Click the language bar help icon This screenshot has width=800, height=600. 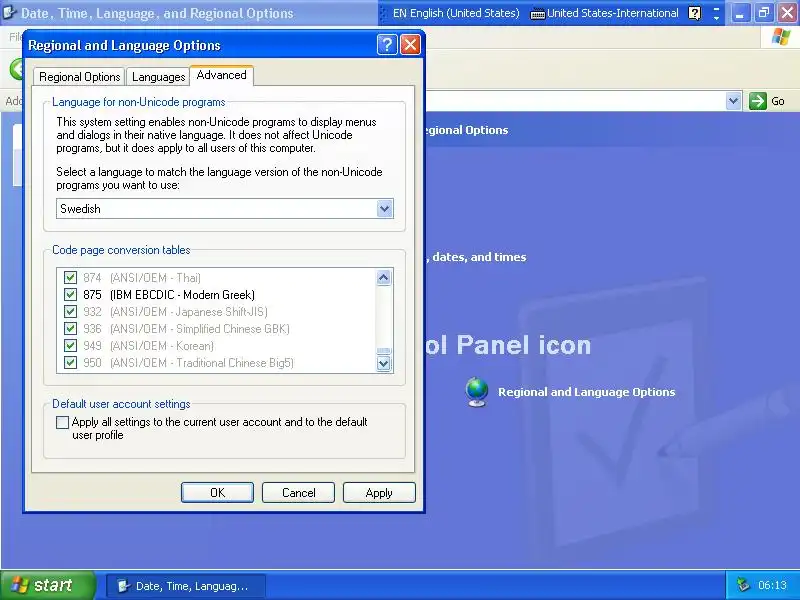[x=694, y=13]
